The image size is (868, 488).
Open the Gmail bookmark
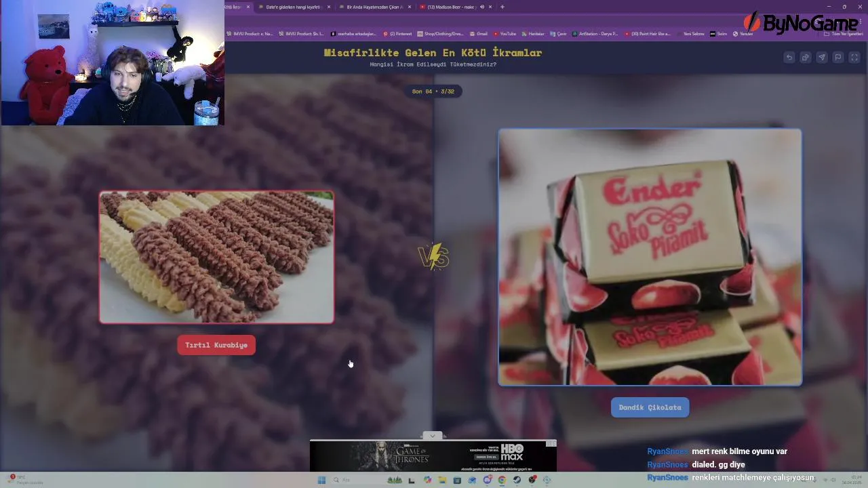coord(479,34)
